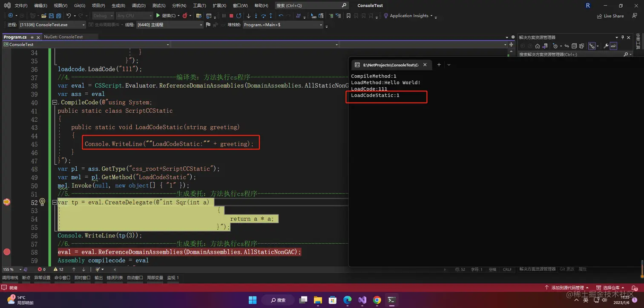Open the 155 % zoom level dropdown

[12, 269]
